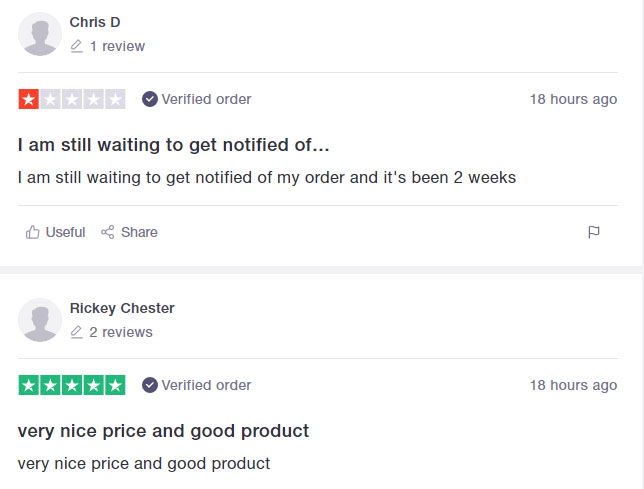The height and width of the screenshot is (489, 644).
Task: Click the 'Verified order' label on Chris D's review
Action: coord(206,99)
